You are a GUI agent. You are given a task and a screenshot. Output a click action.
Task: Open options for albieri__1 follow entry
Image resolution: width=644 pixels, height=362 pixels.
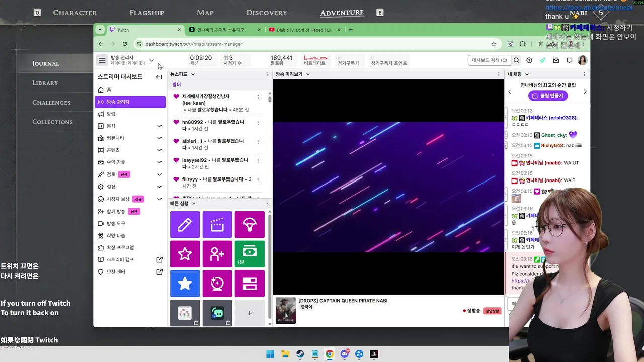(x=258, y=141)
